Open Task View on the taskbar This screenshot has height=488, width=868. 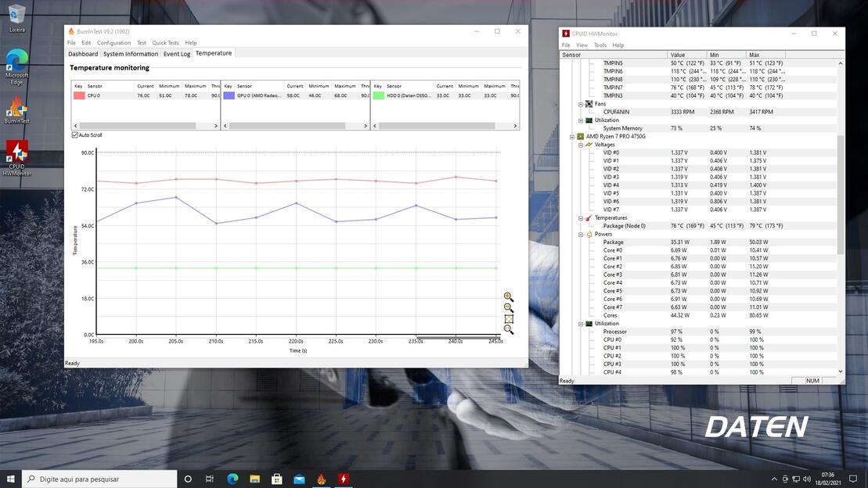coord(209,479)
